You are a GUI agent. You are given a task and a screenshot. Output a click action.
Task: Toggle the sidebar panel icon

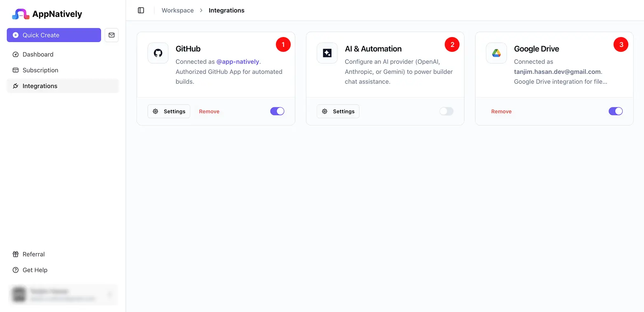[x=141, y=10]
